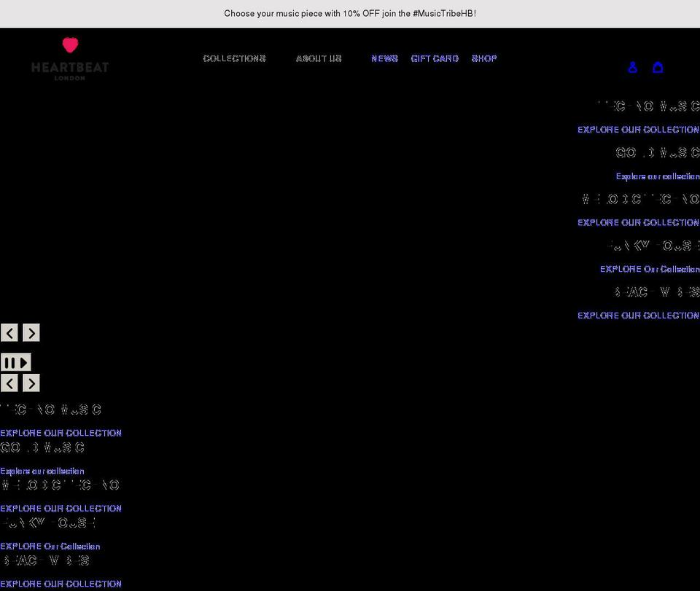Select GIFT CARD in the navigation bar
Screen dimensions: 700x591
(435, 58)
